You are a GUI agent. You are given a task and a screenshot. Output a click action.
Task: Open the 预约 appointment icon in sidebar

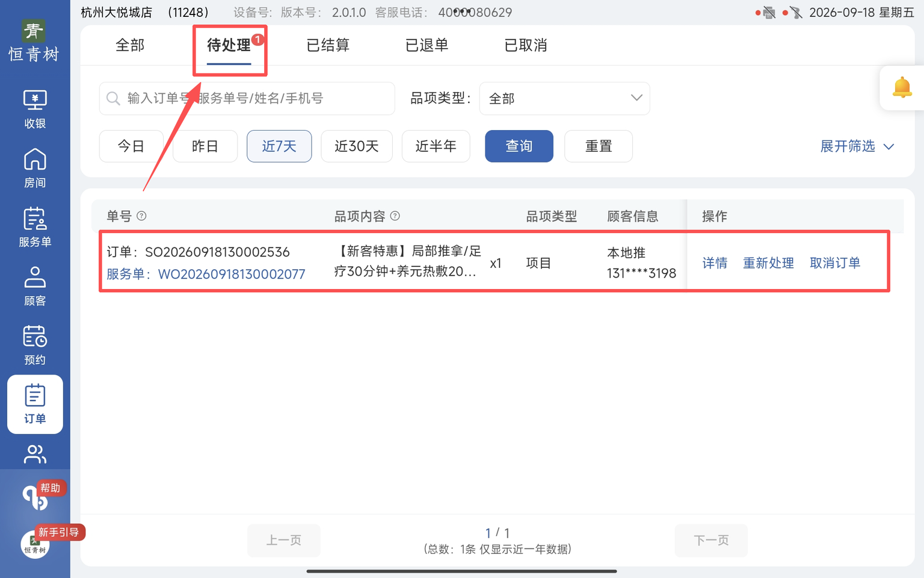pos(35,345)
